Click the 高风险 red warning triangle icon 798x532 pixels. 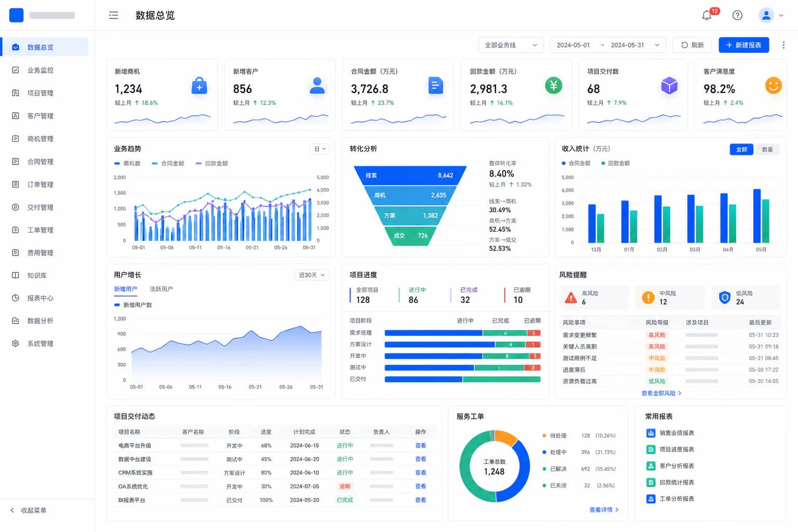coord(571,298)
